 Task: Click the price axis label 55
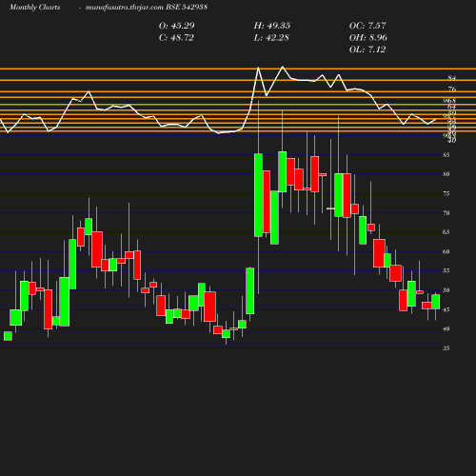pyautogui.click(x=446, y=270)
